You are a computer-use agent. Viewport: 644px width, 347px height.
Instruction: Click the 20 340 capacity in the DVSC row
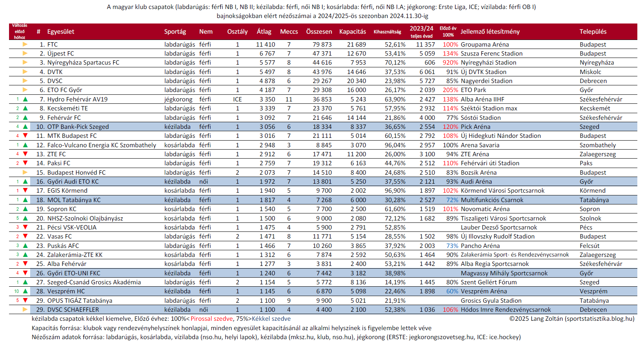click(x=356, y=81)
